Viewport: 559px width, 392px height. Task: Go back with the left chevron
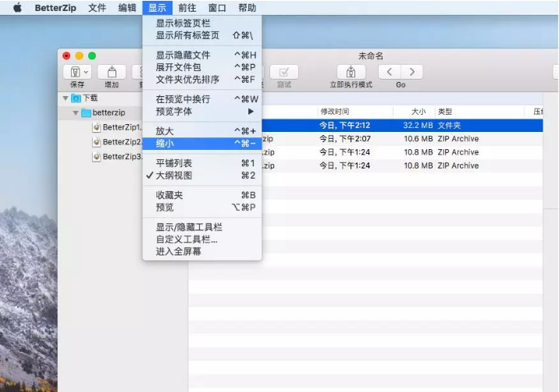click(x=390, y=72)
